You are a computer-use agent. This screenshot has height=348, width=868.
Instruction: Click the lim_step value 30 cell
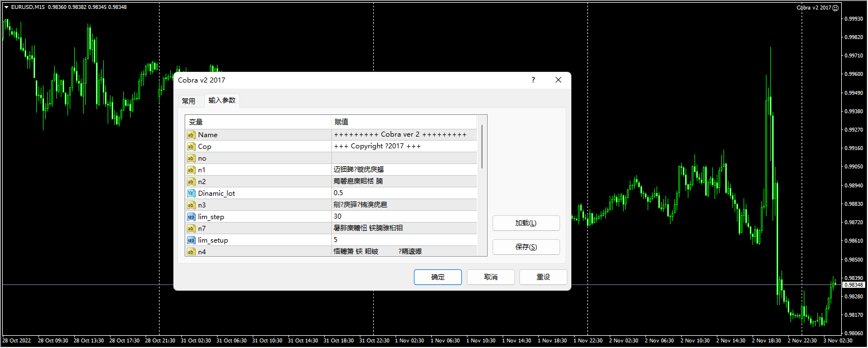(404, 217)
